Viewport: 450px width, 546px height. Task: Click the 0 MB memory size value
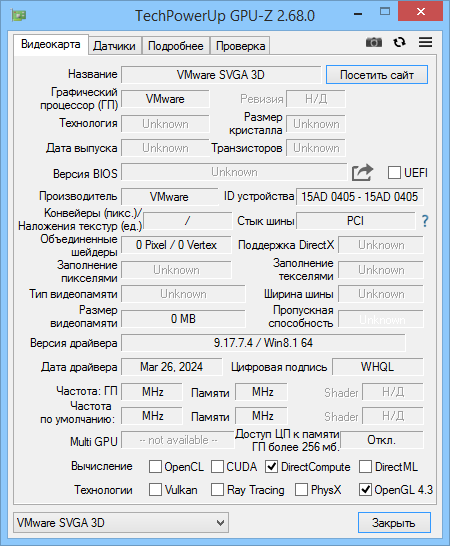183,319
